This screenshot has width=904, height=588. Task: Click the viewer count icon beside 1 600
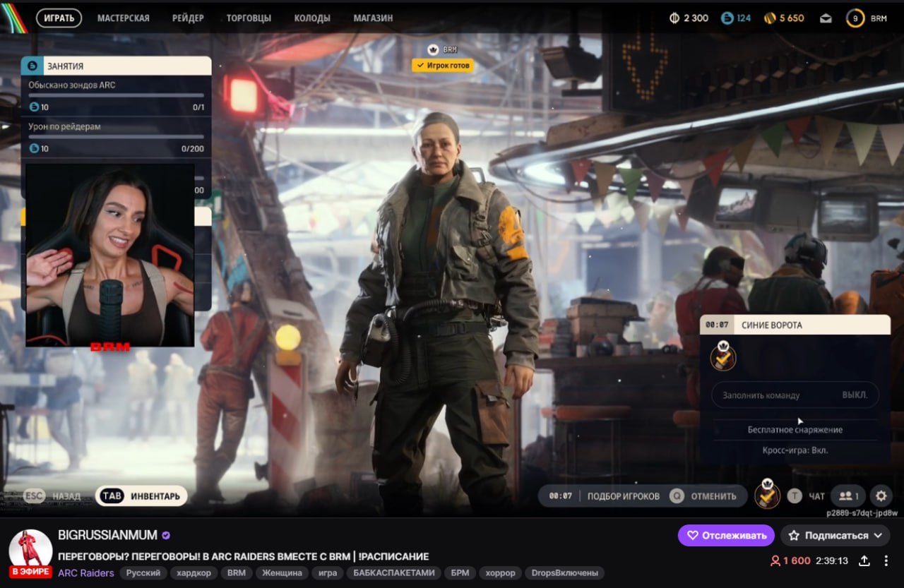775,560
